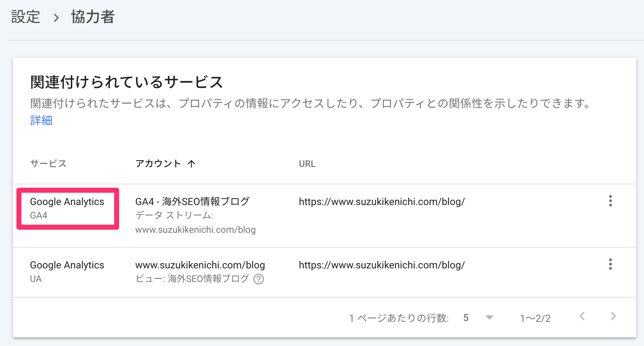This screenshot has width=644, height=346.
Task: Click account name GA4 - 海外SEO情報ブログ
Action: (x=192, y=201)
